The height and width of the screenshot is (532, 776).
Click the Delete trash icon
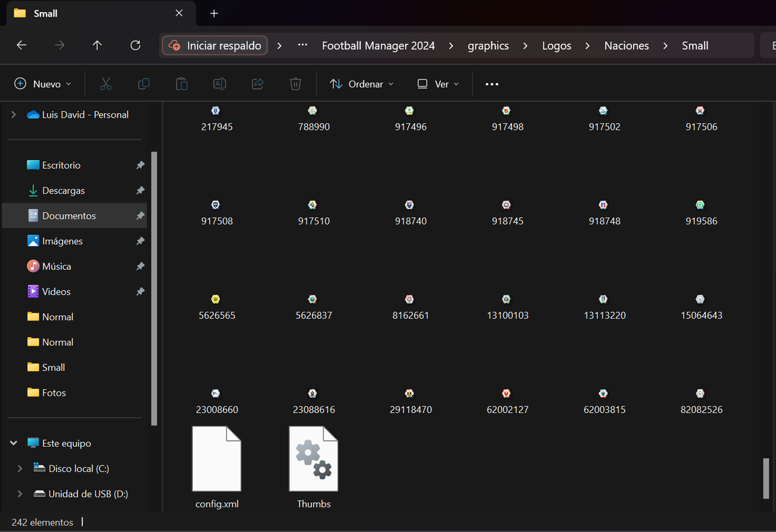295,84
